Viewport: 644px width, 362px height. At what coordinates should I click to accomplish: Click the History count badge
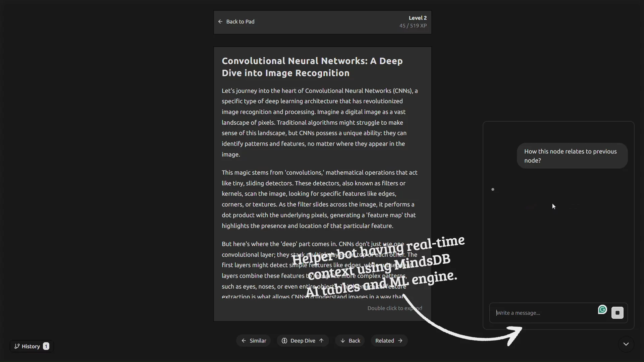[x=46, y=346]
